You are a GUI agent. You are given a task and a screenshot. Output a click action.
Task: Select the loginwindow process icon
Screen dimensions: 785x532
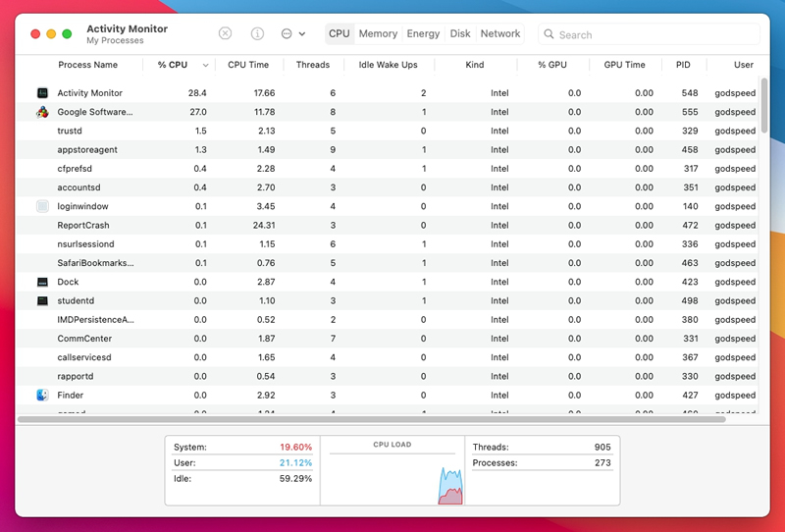coord(42,206)
